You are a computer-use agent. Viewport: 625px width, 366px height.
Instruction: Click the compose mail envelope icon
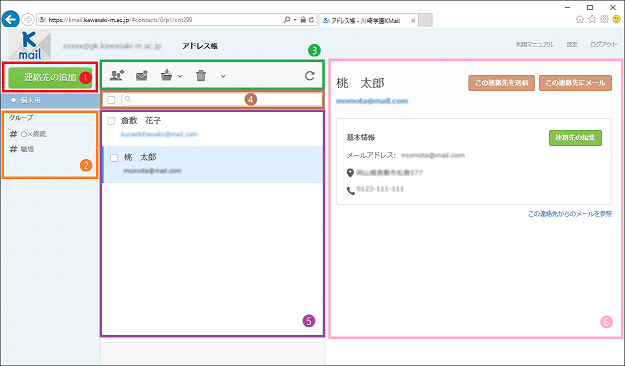142,75
